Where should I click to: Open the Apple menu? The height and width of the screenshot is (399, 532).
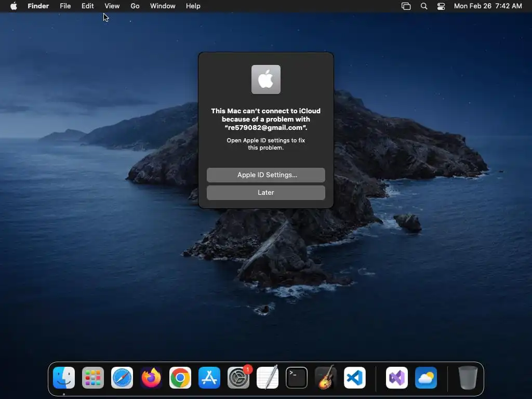click(x=14, y=6)
